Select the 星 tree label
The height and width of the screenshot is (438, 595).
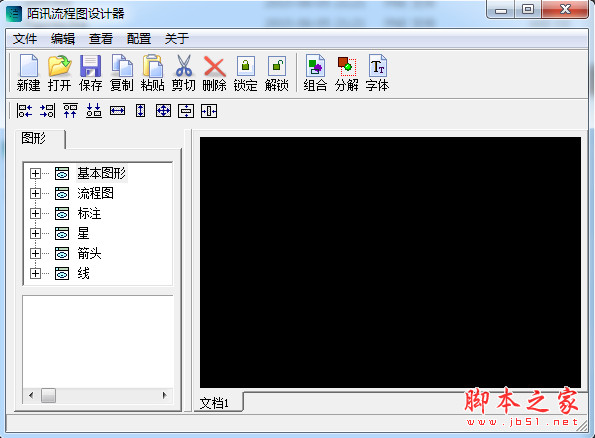click(x=83, y=233)
